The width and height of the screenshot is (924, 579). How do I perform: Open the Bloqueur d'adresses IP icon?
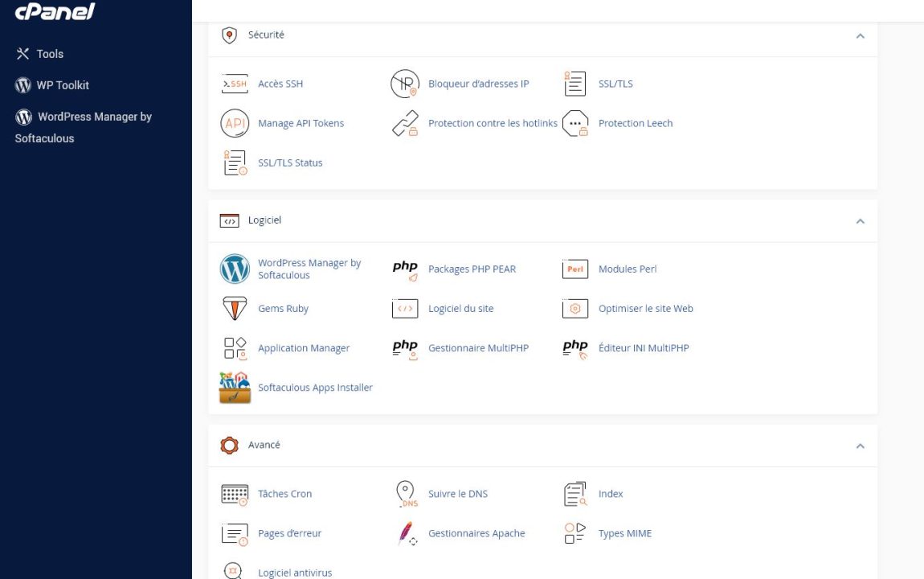[405, 84]
